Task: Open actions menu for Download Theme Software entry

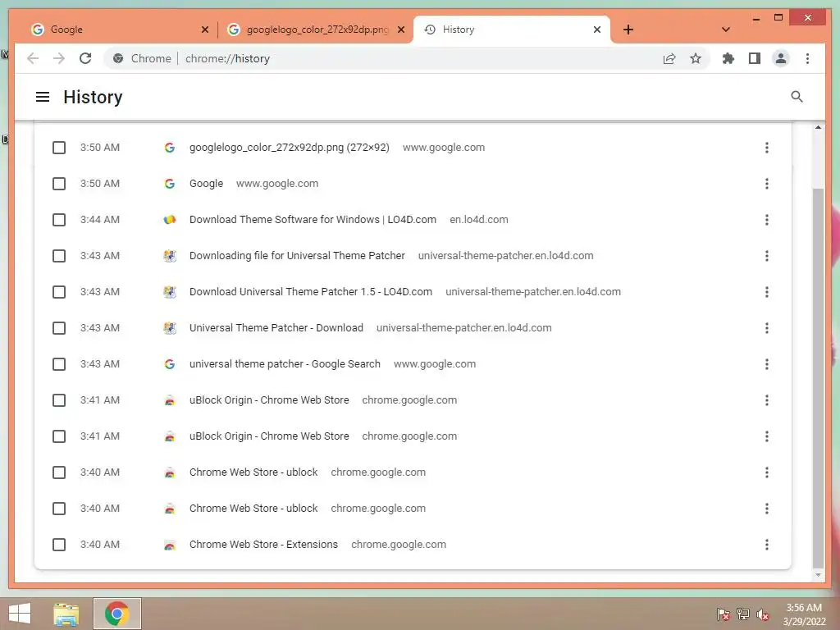Action: click(x=767, y=220)
